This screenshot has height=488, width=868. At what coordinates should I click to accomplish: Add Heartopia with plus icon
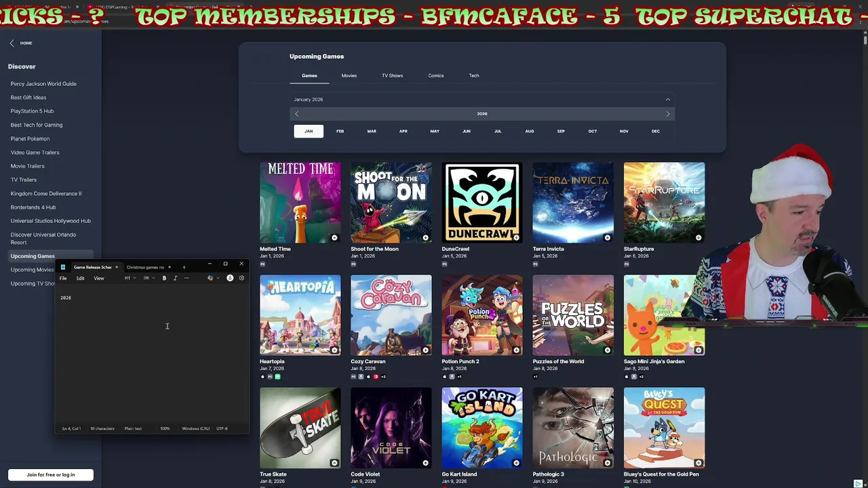coord(334,350)
